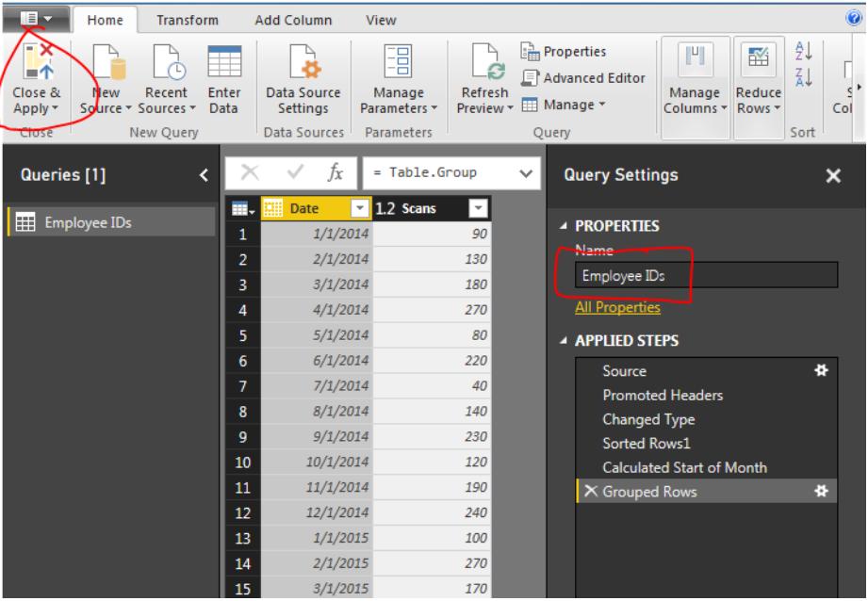This screenshot has width=868, height=601.
Task: Open the Scans column filter dropdown
Action: 476,209
